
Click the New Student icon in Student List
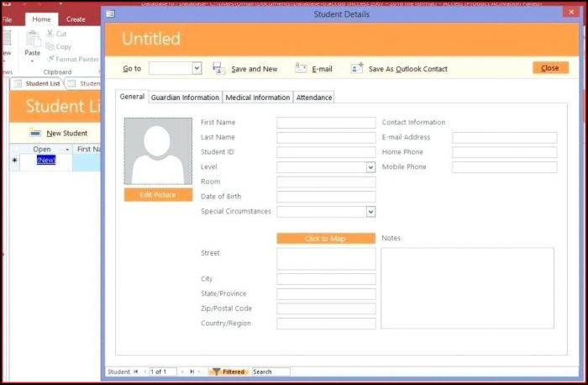point(35,133)
